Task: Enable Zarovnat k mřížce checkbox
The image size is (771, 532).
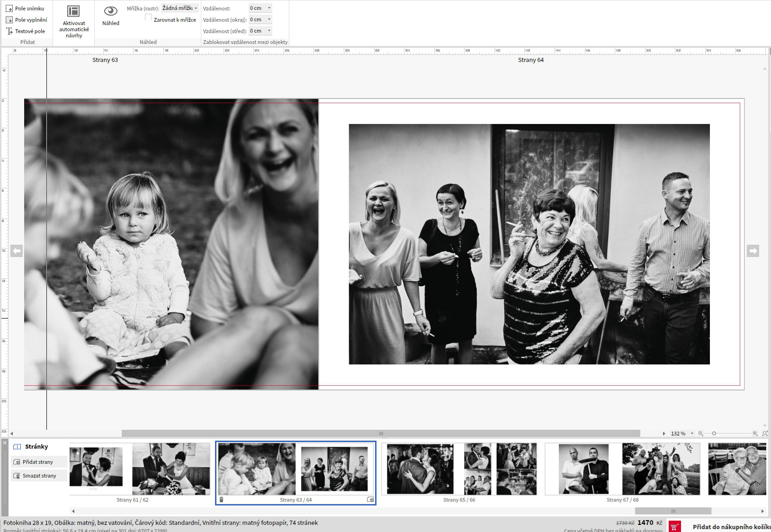Action: pyautogui.click(x=148, y=18)
